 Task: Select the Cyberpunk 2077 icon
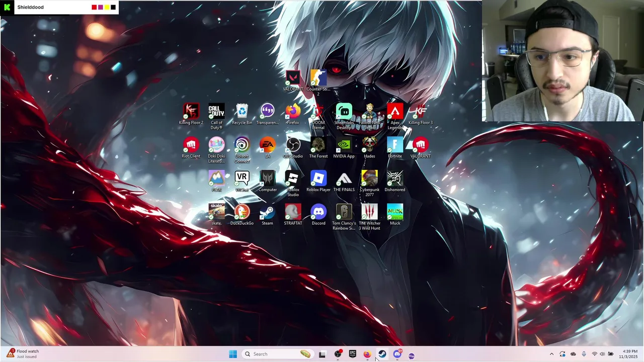(369, 184)
